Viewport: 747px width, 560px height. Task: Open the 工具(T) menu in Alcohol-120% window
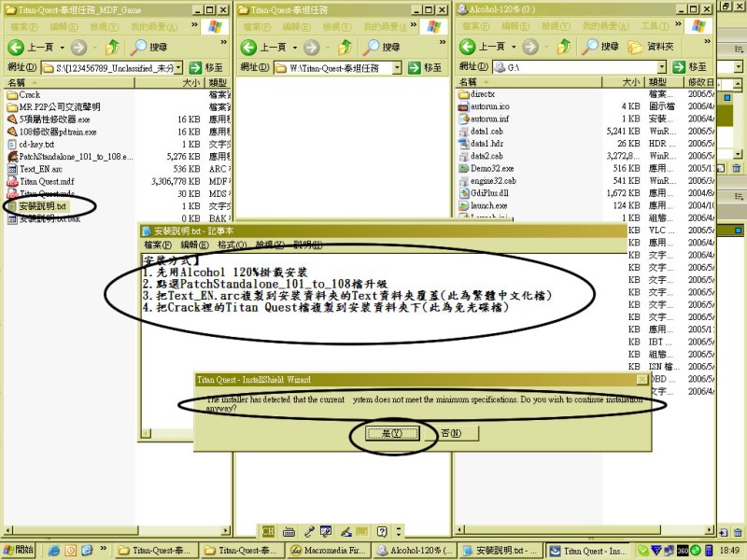click(x=655, y=26)
